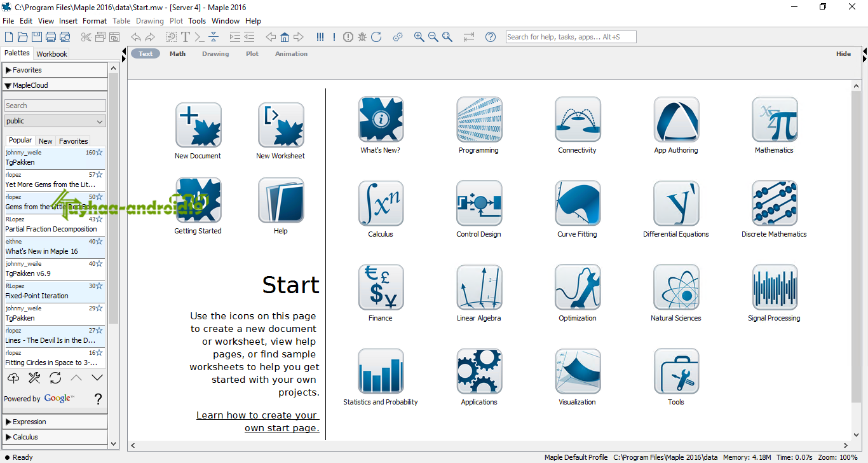Open the Getting Started icon
868x463 pixels.
point(198,200)
